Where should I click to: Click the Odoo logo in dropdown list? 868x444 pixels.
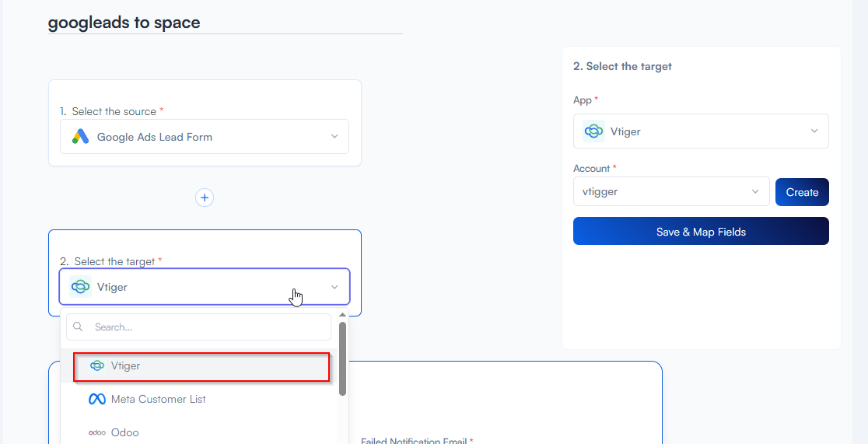pos(97,432)
